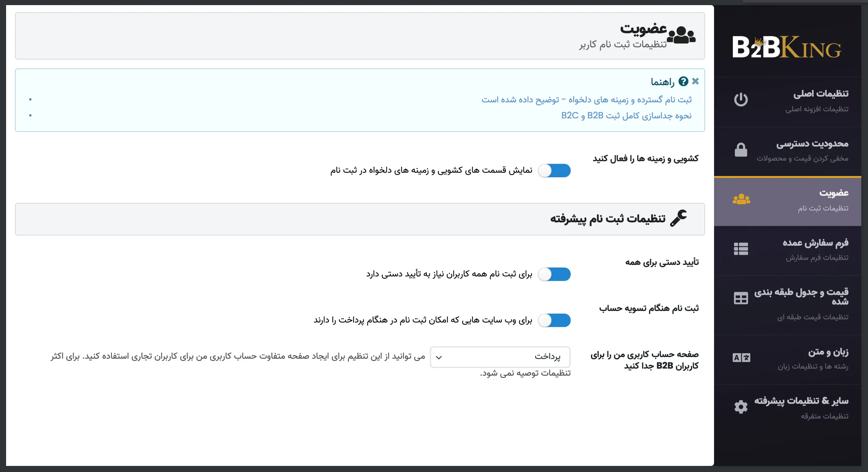Viewport: 868px width, 472px height.
Task: Open link نحوه جداسازی کامل ثبت B2B و B2C
Action: [626, 116]
